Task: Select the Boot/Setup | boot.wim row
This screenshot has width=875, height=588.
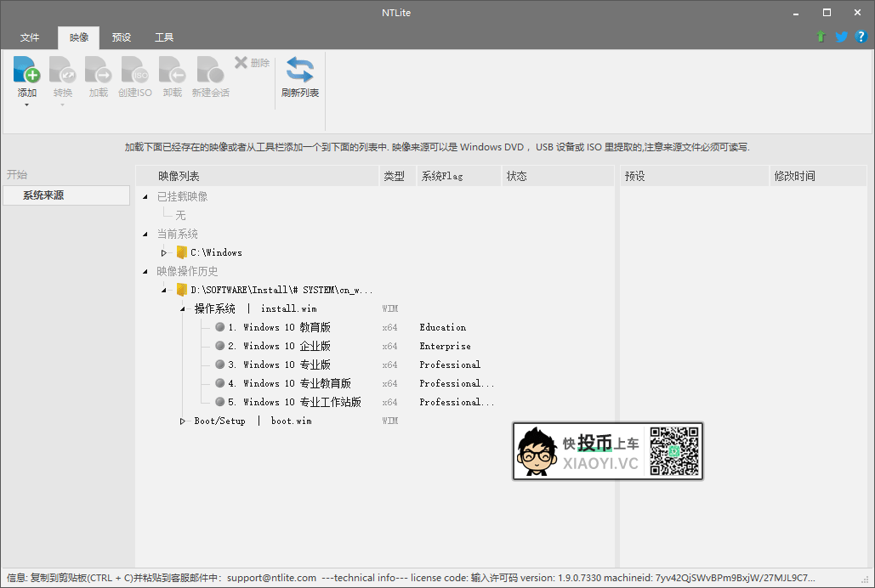Action: coord(253,421)
